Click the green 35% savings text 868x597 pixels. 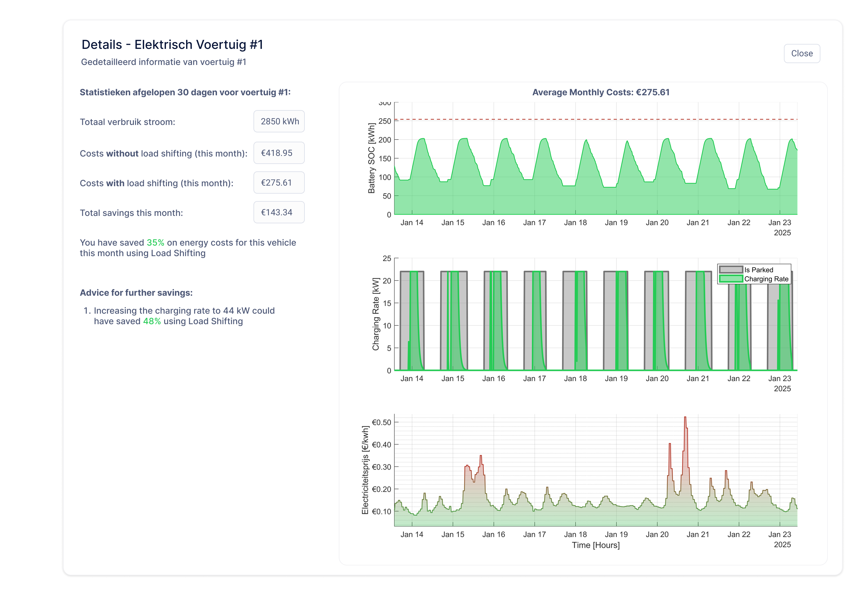(155, 243)
